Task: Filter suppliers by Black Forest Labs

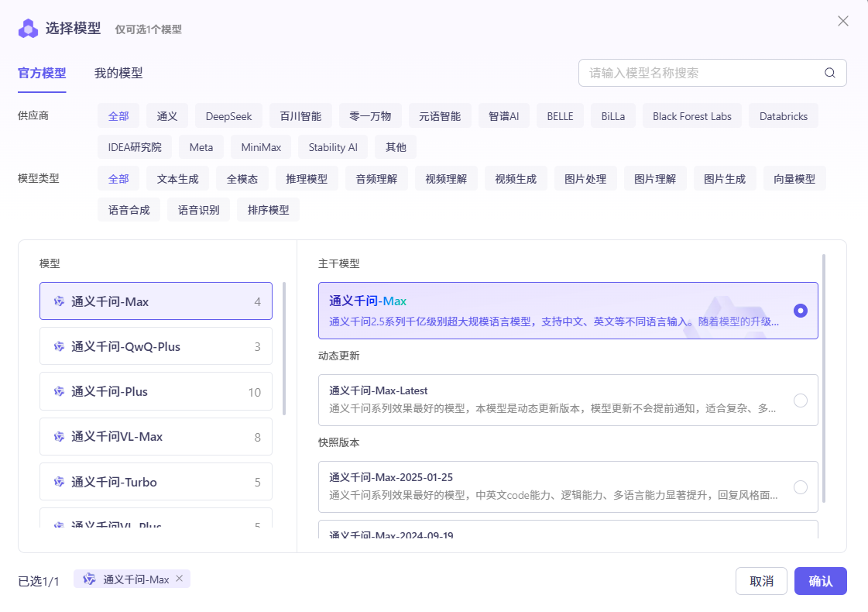Action: point(692,115)
